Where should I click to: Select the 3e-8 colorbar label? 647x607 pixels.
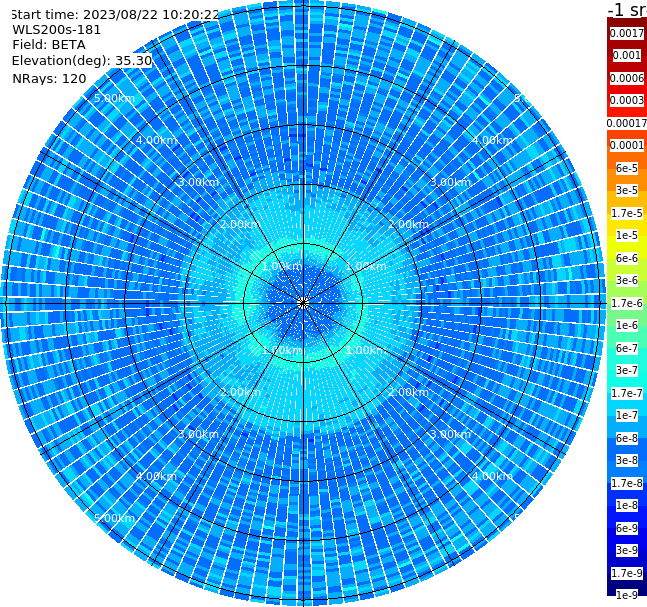pos(627,460)
